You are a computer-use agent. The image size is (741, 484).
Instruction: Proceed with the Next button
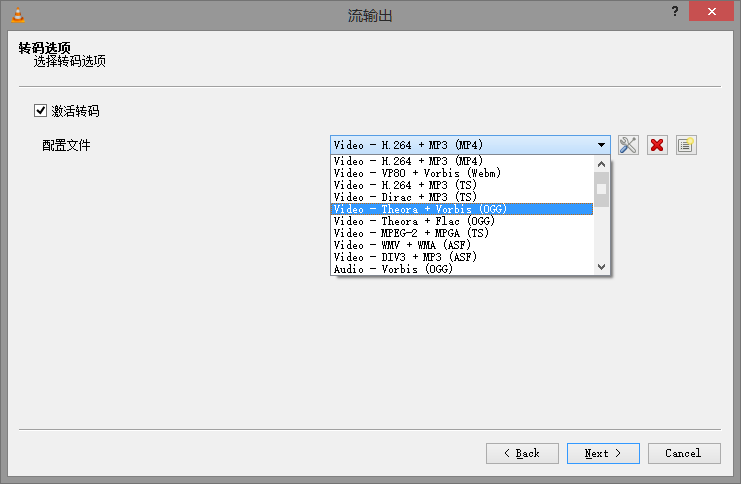603,453
